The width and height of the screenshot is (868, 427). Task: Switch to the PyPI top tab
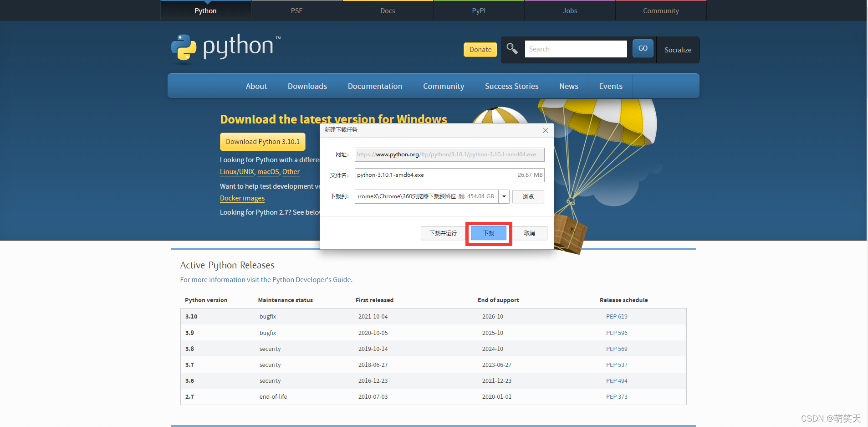(479, 11)
